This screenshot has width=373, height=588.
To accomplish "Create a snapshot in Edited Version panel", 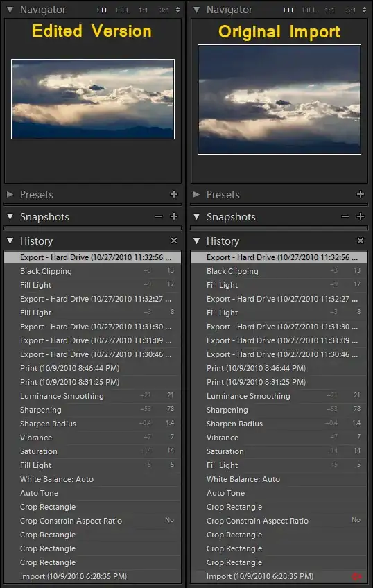I will pos(174,216).
